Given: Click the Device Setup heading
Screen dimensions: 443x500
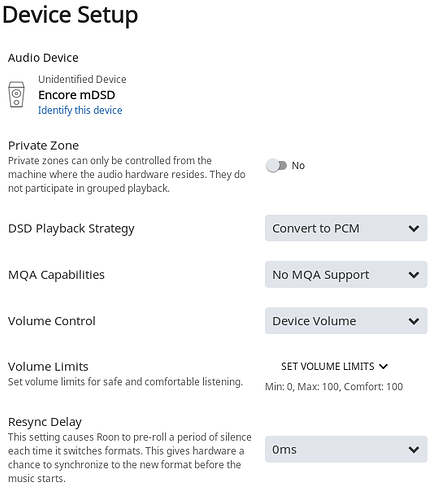Looking at the screenshot, I should [x=70, y=15].
